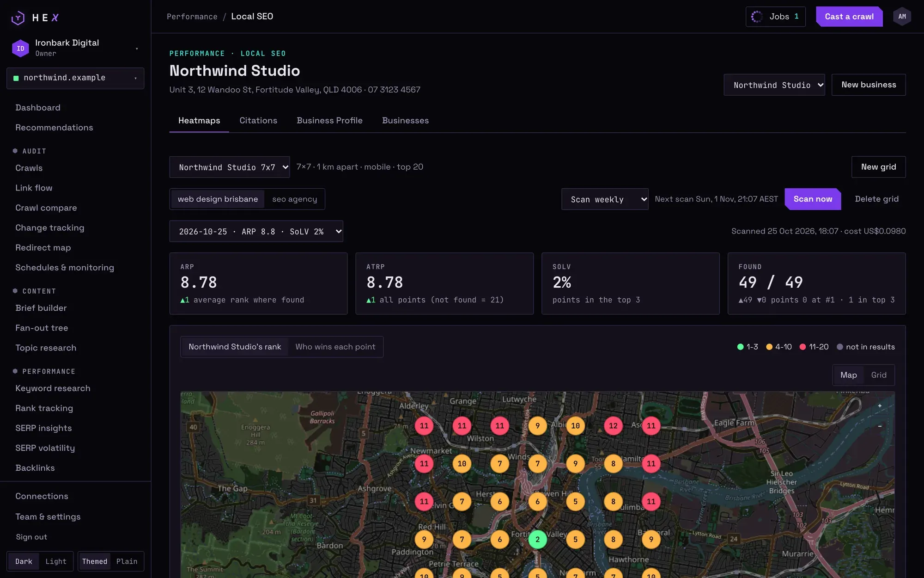Select the Themed style option
This screenshot has height=578, width=924.
pyautogui.click(x=95, y=561)
